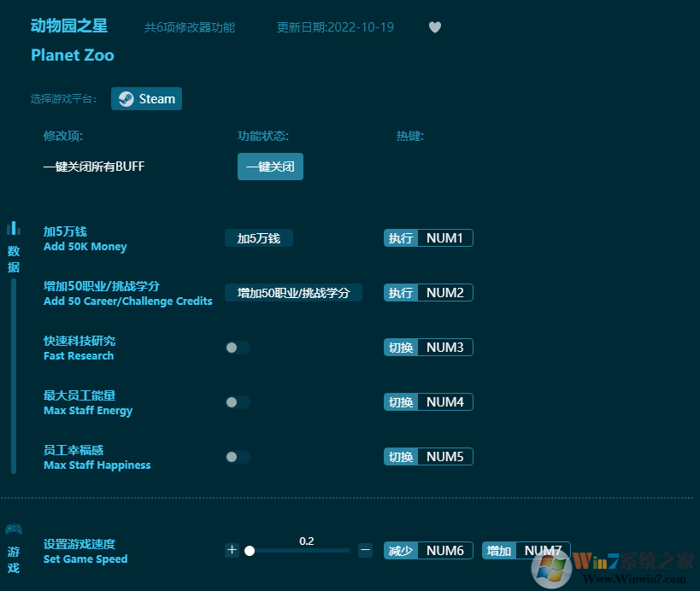Screen dimensions: 700x591
Task: Click the NUM2 hotkey field
Action: 445,293
